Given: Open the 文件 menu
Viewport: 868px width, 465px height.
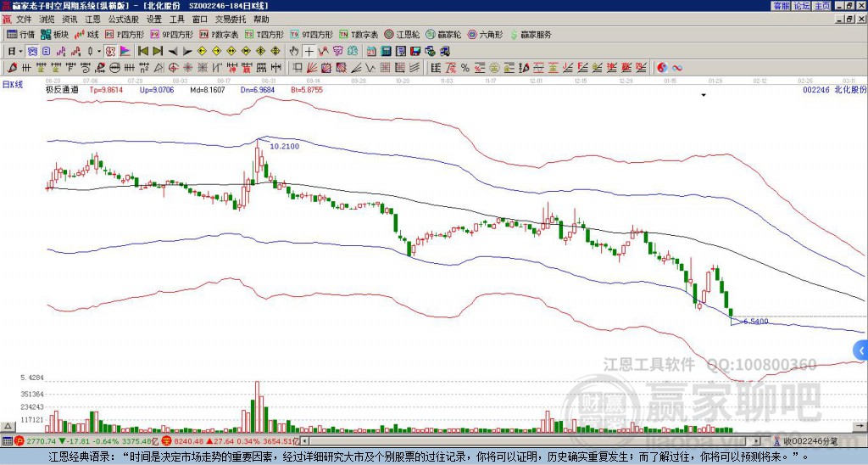Looking at the screenshot, I should point(24,20).
